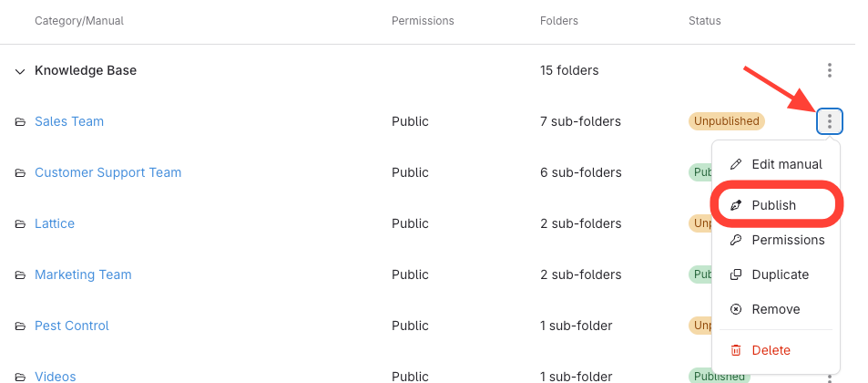This screenshot has height=383, width=868.
Task: Choose Publish in the context menu
Action: (x=773, y=205)
